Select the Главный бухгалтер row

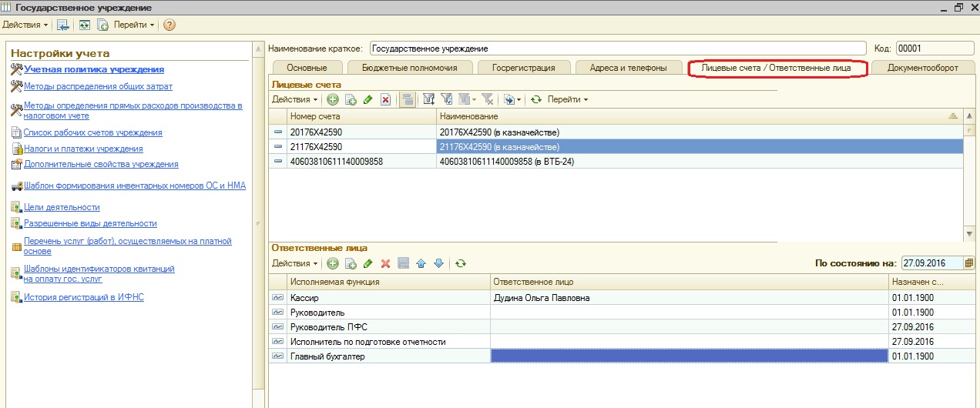621,356
